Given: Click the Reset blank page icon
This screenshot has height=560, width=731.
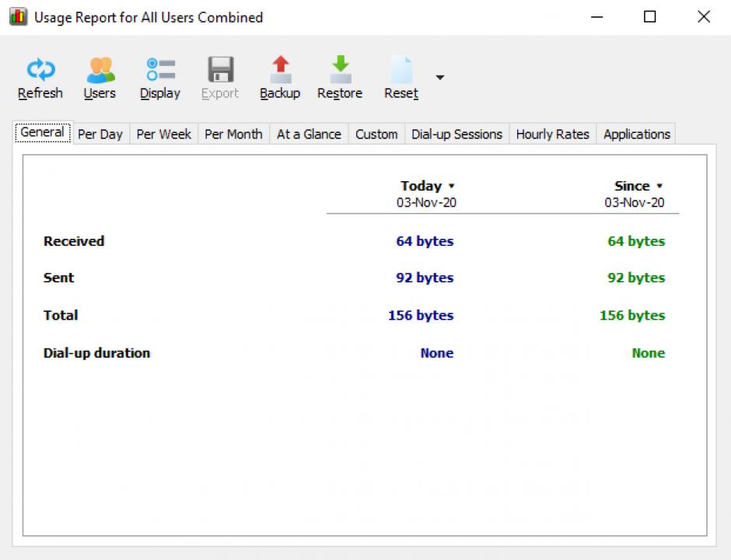Looking at the screenshot, I should coord(401,69).
